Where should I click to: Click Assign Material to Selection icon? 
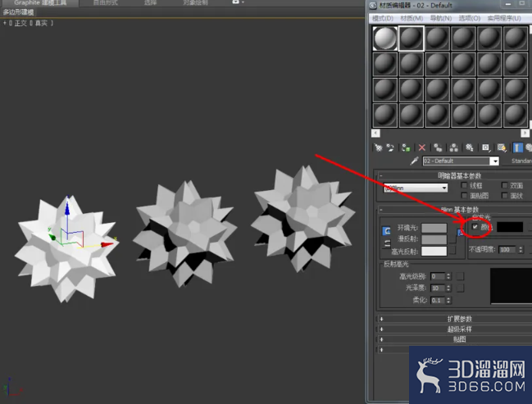coord(406,148)
